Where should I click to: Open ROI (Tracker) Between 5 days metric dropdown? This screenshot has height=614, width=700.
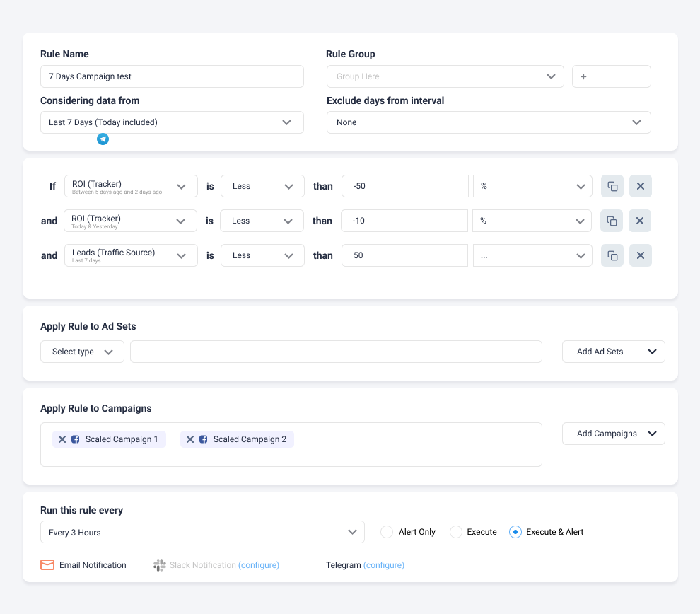(131, 186)
